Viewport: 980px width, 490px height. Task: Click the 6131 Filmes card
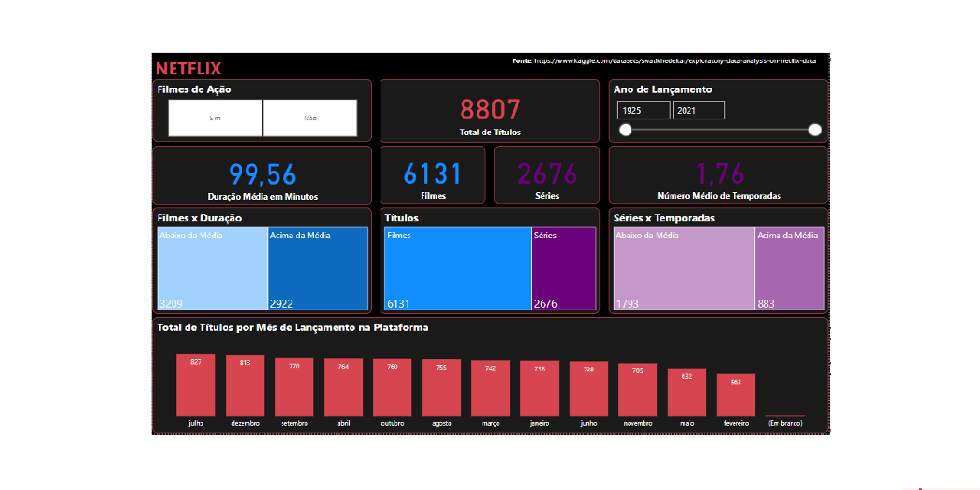coord(433,175)
